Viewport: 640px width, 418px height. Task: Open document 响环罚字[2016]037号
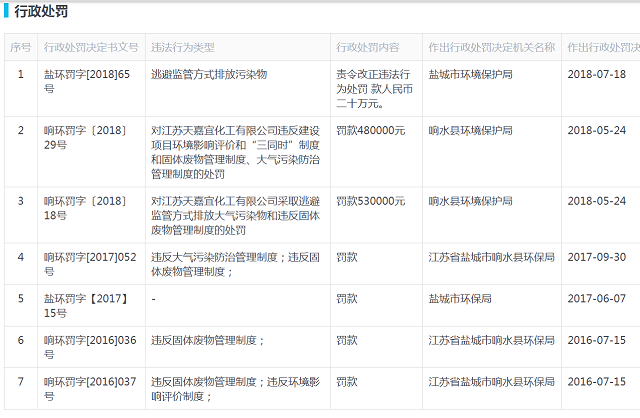88,389
